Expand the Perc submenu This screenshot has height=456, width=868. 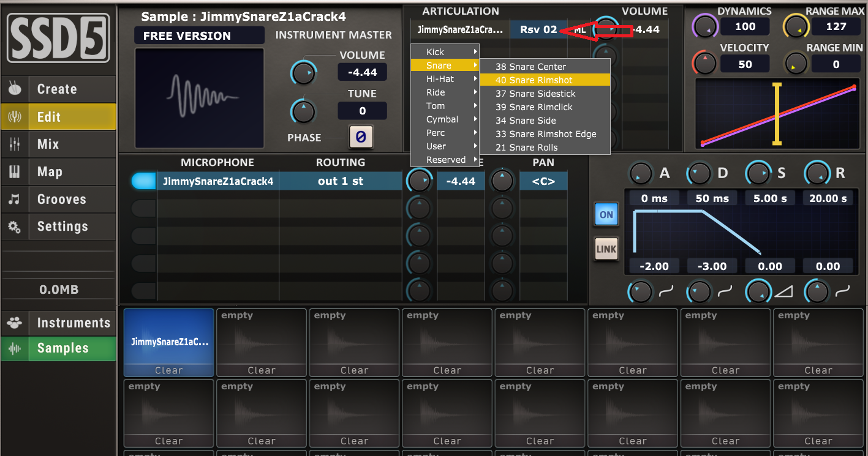pos(445,133)
